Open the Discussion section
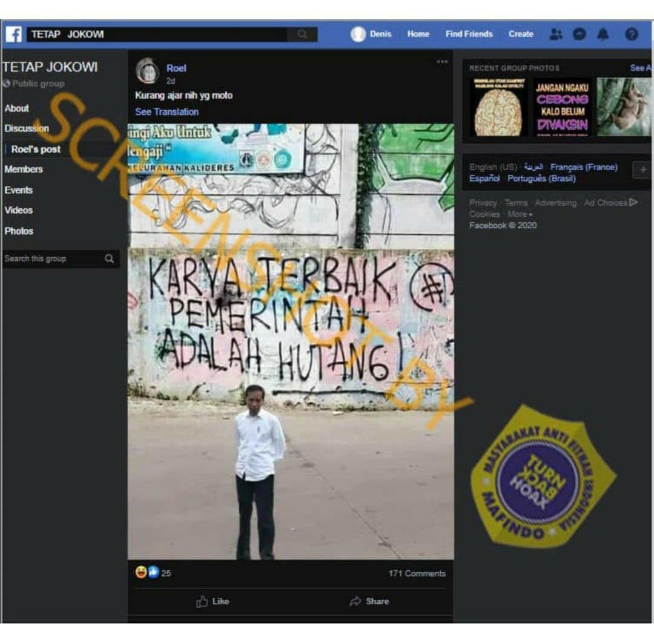 27,128
